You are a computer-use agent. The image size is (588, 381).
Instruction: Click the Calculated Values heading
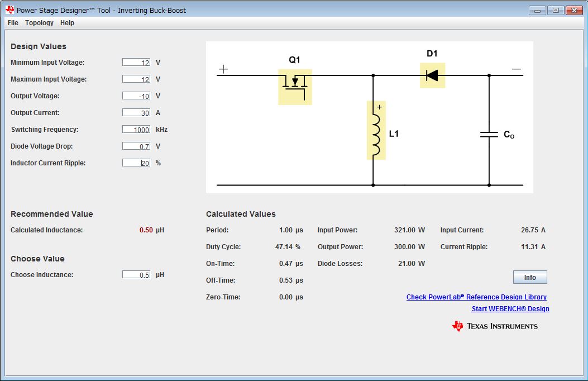[x=241, y=214]
